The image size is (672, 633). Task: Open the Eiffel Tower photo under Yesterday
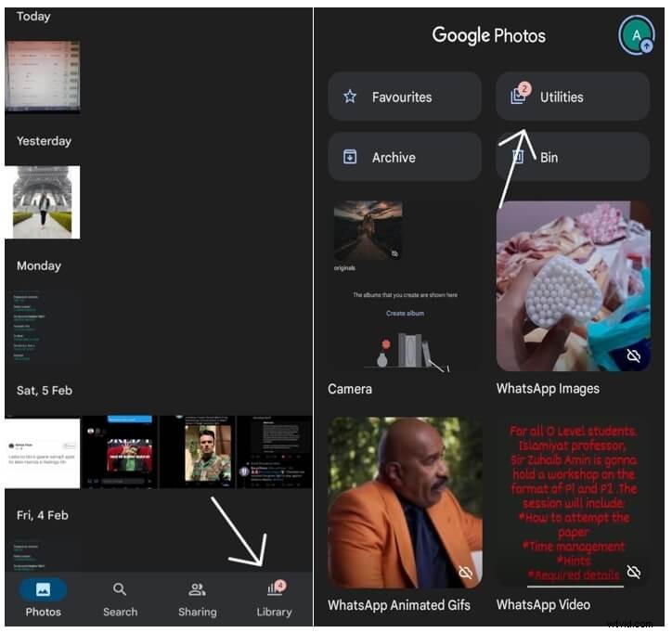(x=43, y=201)
